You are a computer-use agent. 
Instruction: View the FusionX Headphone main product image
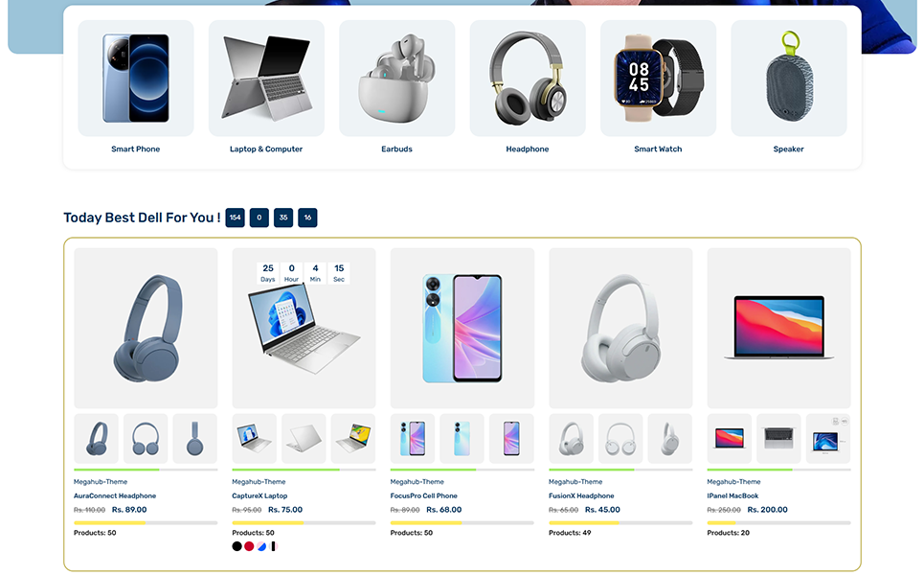[620, 328]
